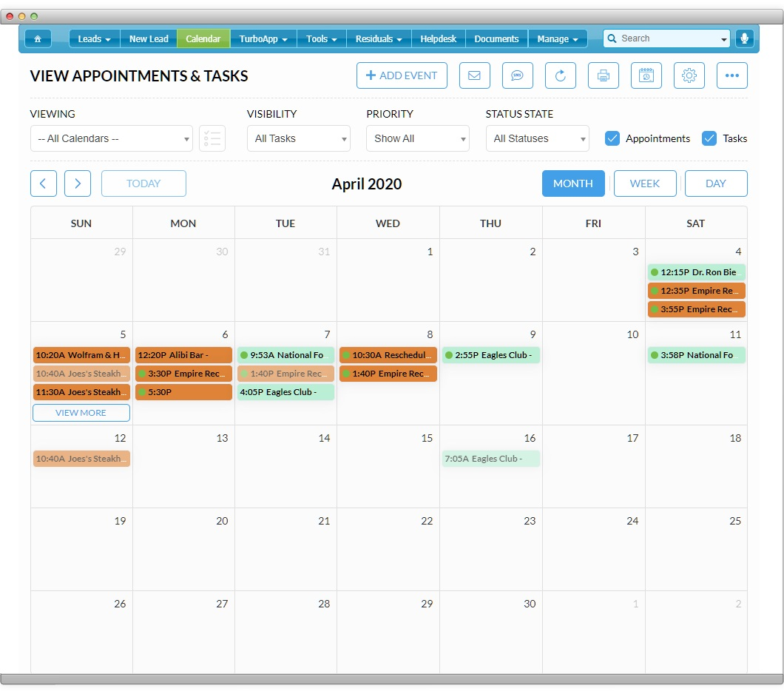The height and width of the screenshot is (691, 784).
Task: Open the TurboApp menu
Action: [x=263, y=38]
